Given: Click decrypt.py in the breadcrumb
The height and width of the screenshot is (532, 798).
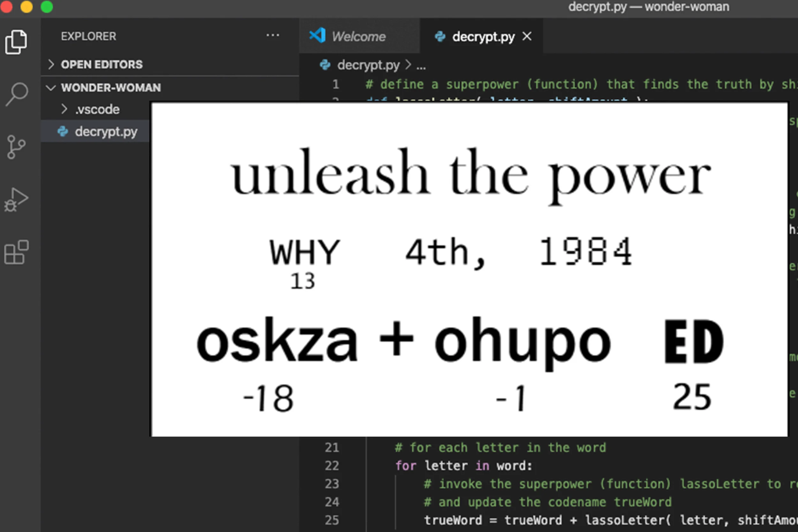Looking at the screenshot, I should 368,65.
